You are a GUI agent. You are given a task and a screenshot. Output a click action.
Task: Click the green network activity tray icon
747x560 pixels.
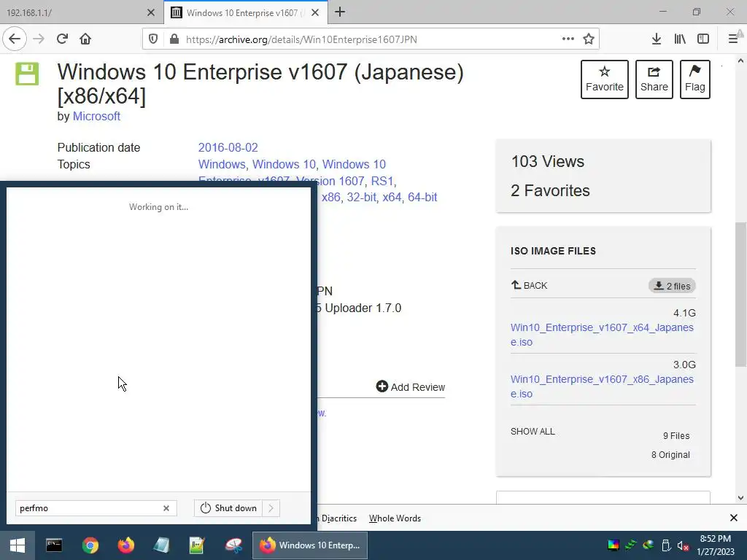[631, 545]
